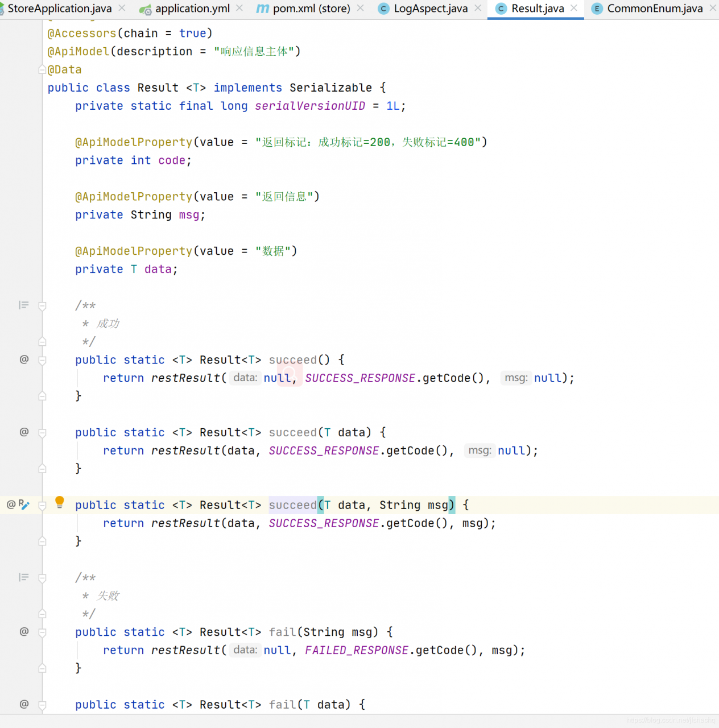
Task: Toggle rendered view for the 成功 doc comment
Action: (23, 305)
